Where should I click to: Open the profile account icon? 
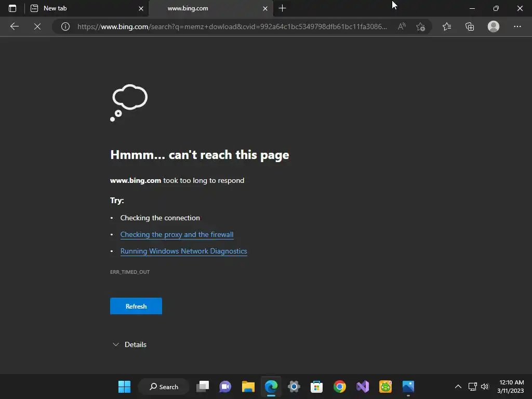[x=494, y=26]
